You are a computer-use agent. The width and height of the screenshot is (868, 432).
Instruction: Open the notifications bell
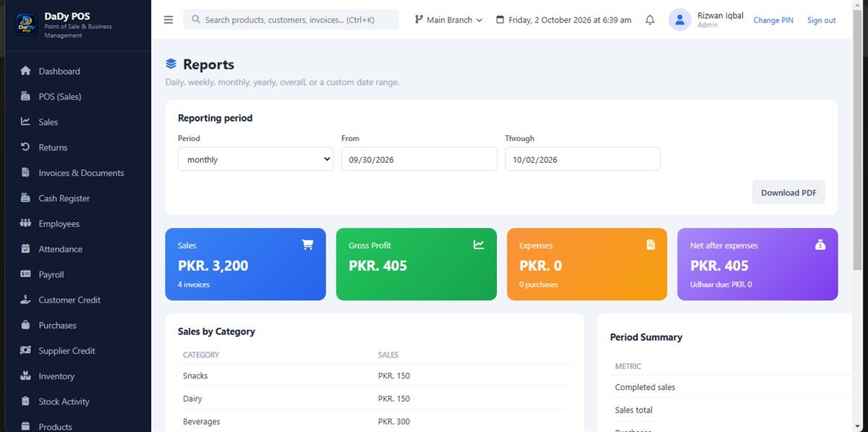pos(650,20)
